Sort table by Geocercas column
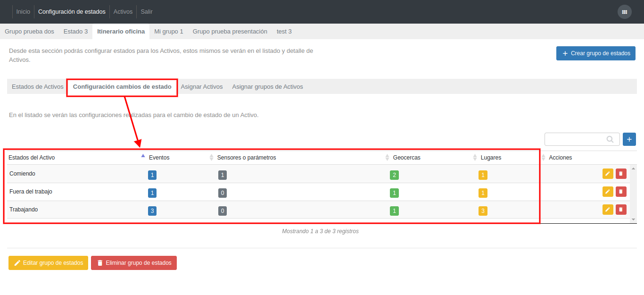This screenshot has width=644, height=295. (x=406, y=158)
